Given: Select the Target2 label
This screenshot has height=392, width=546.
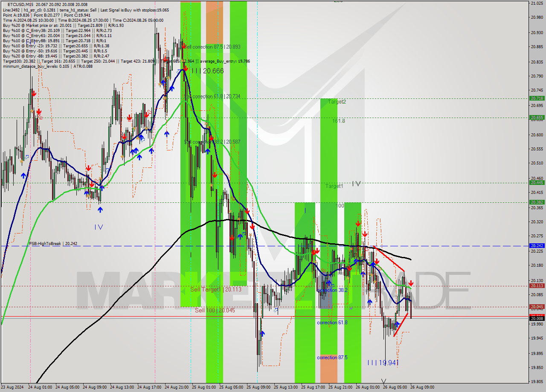Looking at the screenshot, I should coord(337,102).
